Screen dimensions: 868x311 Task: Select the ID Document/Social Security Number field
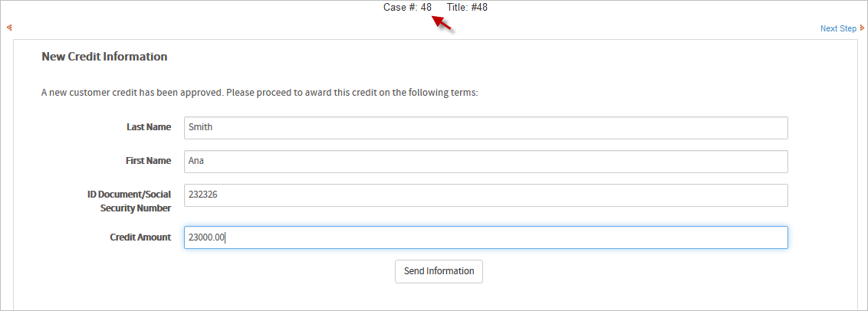pos(485,195)
